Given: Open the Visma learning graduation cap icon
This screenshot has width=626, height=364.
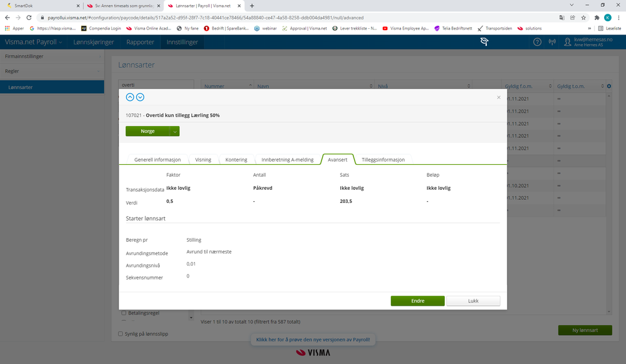Looking at the screenshot, I should pos(484,42).
